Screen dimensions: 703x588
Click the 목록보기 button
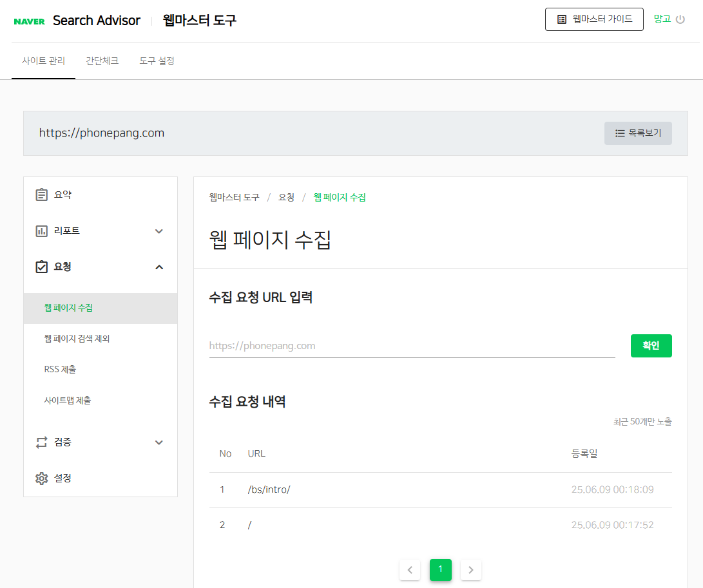click(638, 133)
